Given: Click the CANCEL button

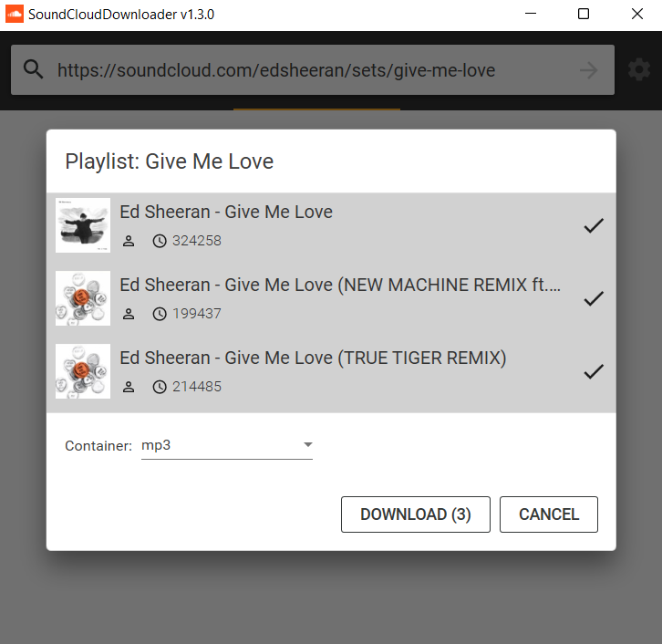Looking at the screenshot, I should pos(548,514).
